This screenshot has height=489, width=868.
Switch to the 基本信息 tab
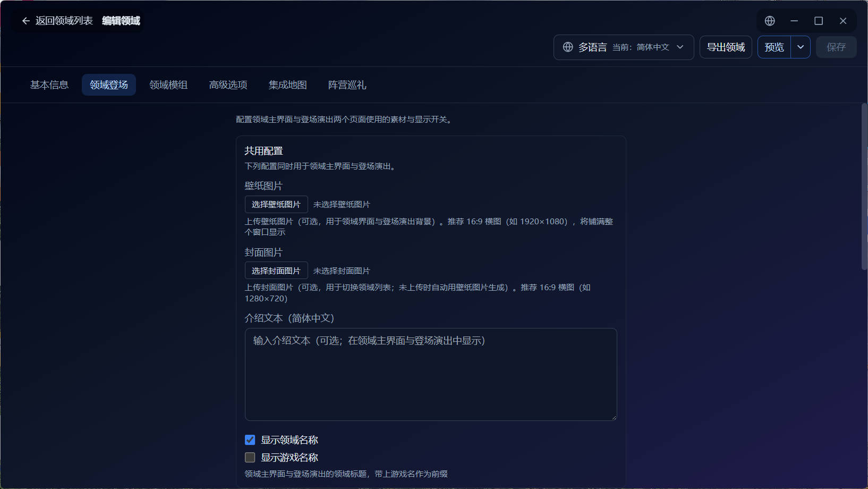pos(49,85)
